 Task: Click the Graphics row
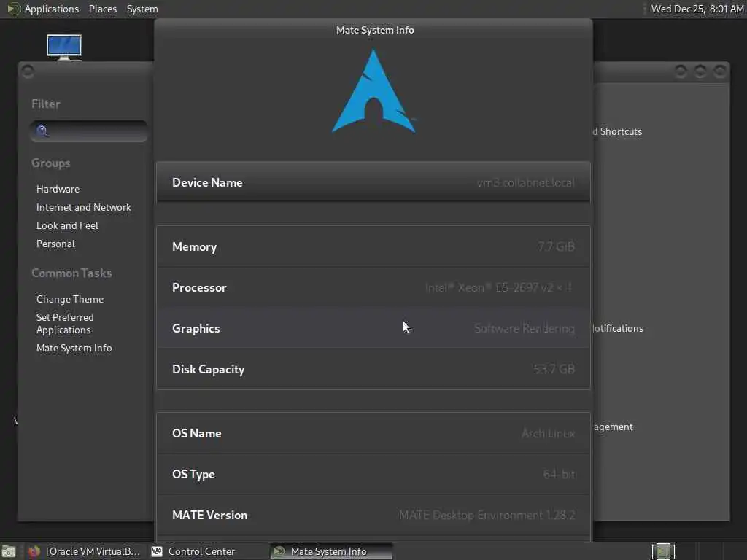[x=373, y=329]
